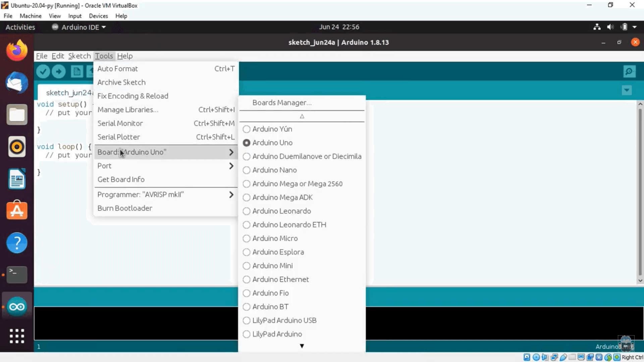The image size is (644, 362).
Task: Select the Arduino Fio board
Action: 302,293
